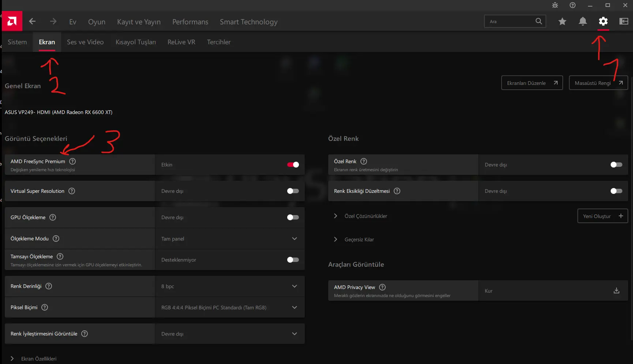Image resolution: width=633 pixels, height=364 pixels.
Task: Show help for Virtual Super Resolution
Action: click(72, 191)
